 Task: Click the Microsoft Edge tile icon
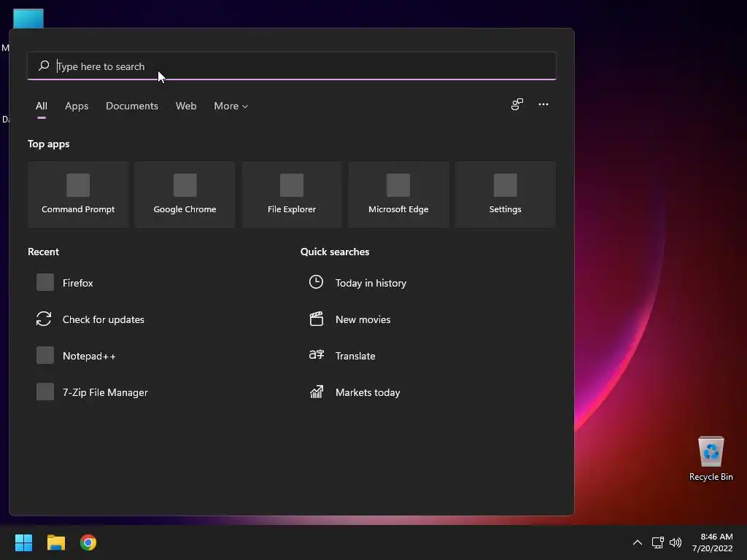pos(398,185)
